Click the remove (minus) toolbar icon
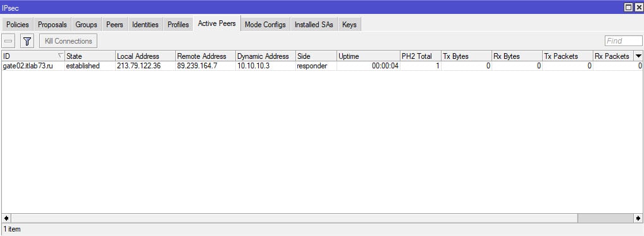The image size is (644, 236). coord(8,41)
